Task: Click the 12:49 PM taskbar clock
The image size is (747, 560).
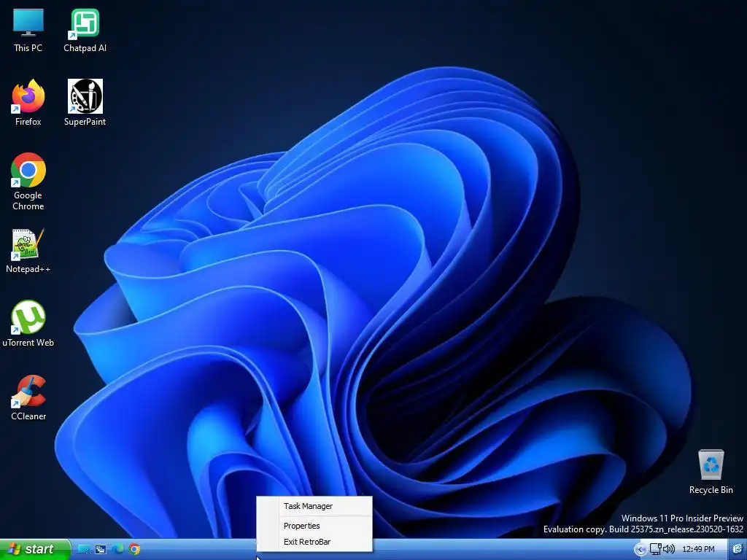Action: 698,550
